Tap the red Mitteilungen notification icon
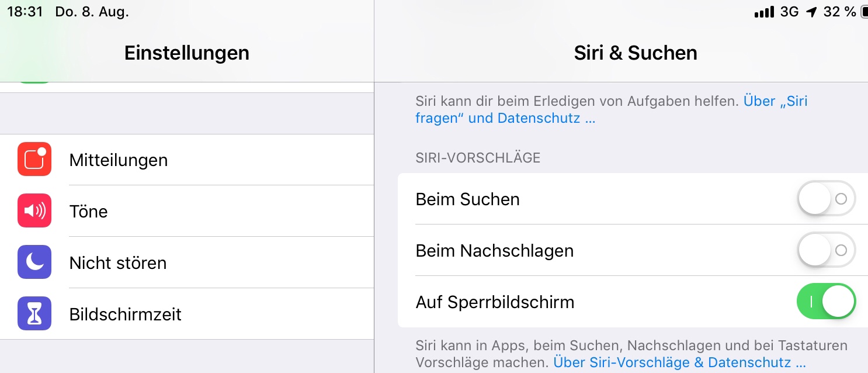Viewport: 868px width, 373px height. pos(34,160)
